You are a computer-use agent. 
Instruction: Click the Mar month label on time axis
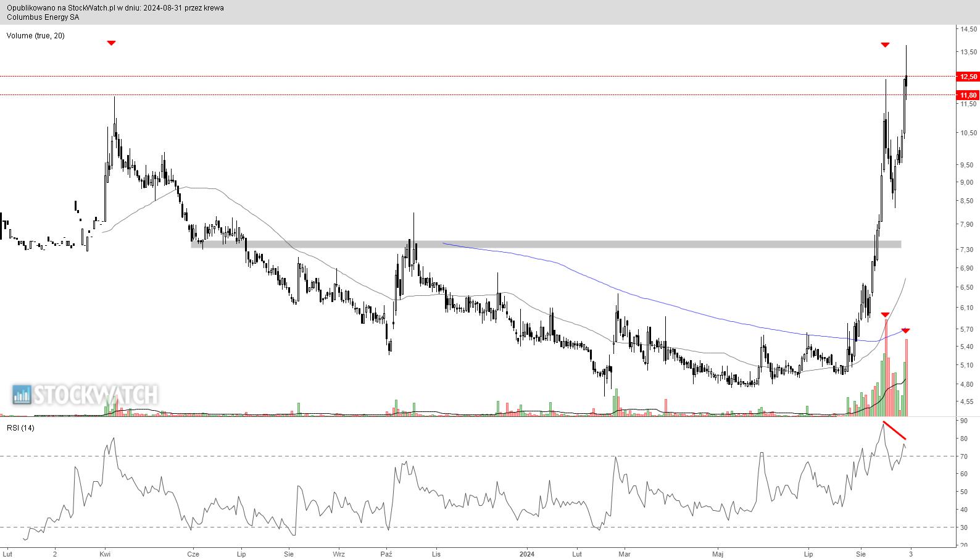point(624,554)
